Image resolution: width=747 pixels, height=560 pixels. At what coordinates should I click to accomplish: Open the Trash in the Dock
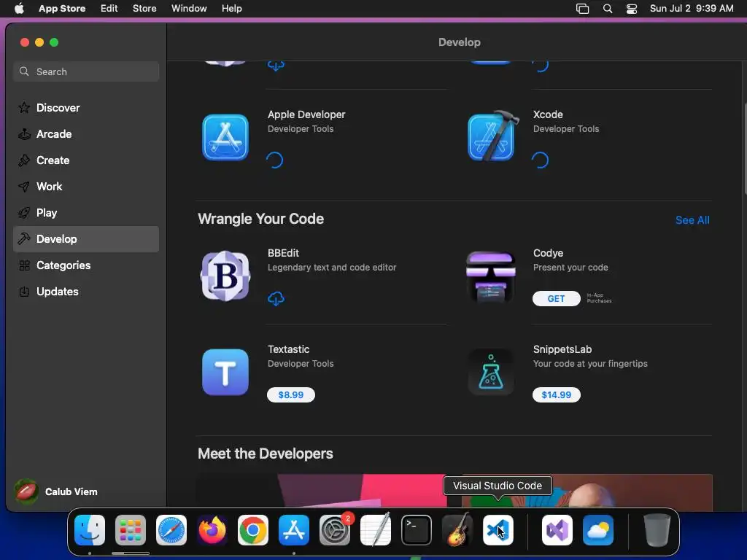pyautogui.click(x=657, y=530)
